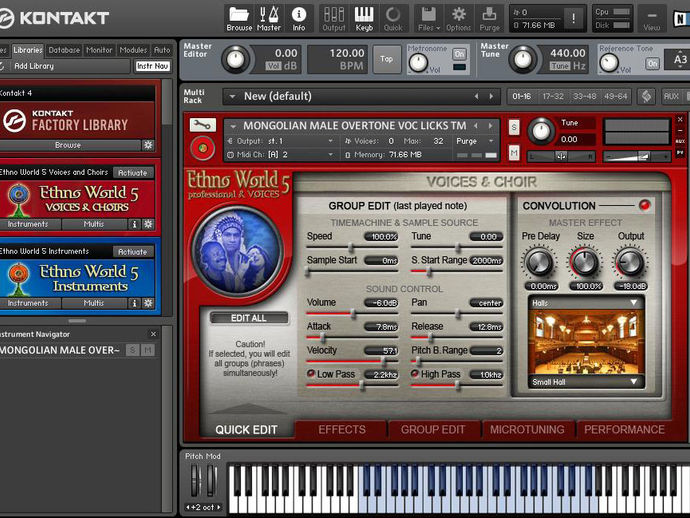690x518 pixels.
Task: Open the instrument Purge dropdown
Action: (x=475, y=141)
